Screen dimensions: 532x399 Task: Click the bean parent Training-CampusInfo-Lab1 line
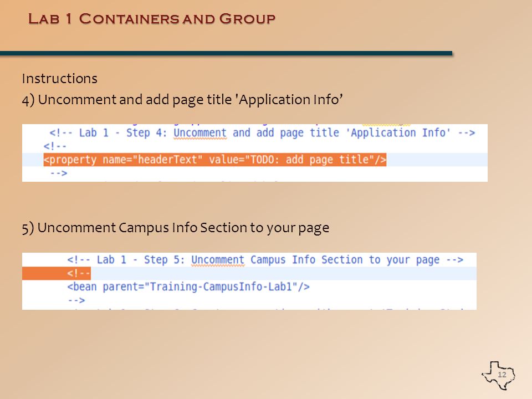pos(188,287)
